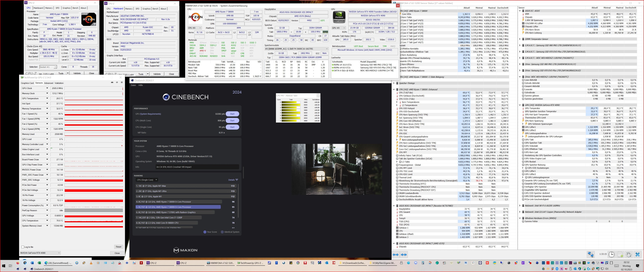
Task: Click the GPU-Z Reset button
Action: (119, 247)
